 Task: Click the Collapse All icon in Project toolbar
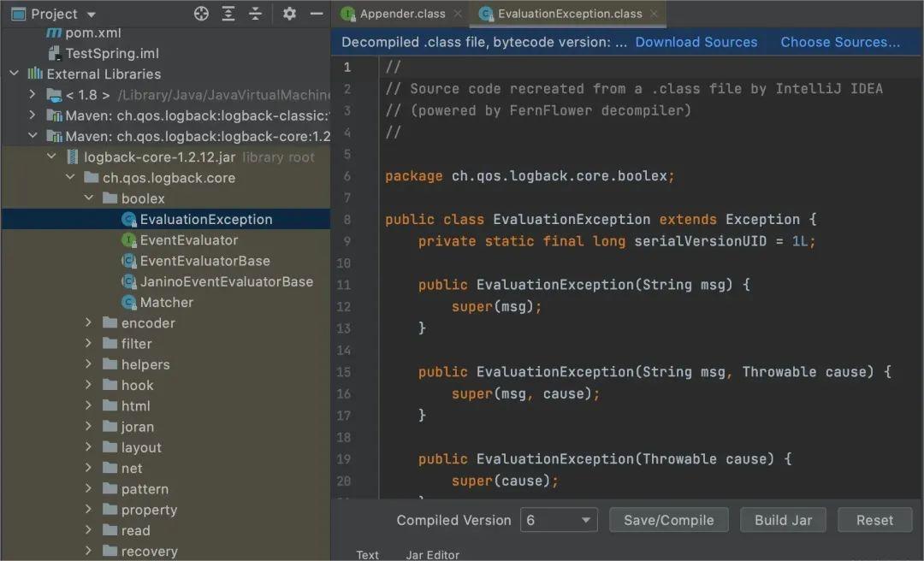[255, 14]
